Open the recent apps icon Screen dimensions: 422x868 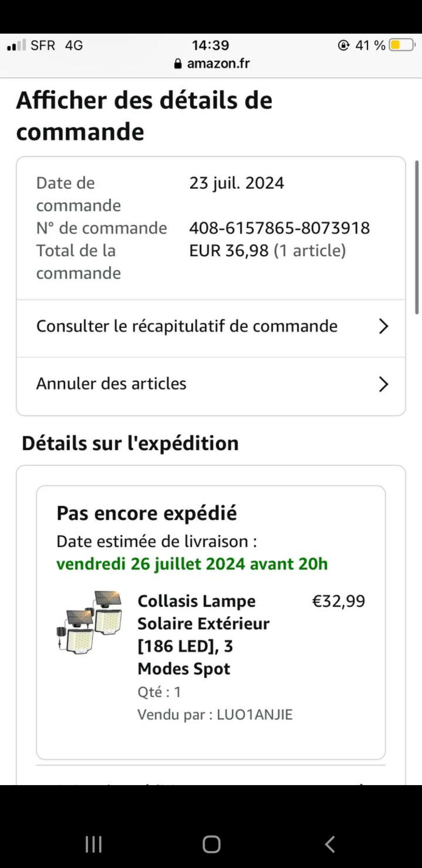94,844
